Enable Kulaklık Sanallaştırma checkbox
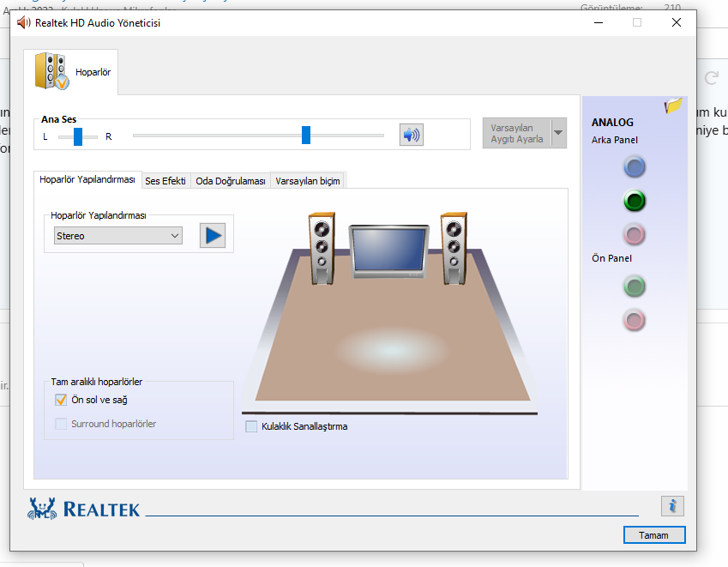The image size is (728, 567). click(251, 426)
